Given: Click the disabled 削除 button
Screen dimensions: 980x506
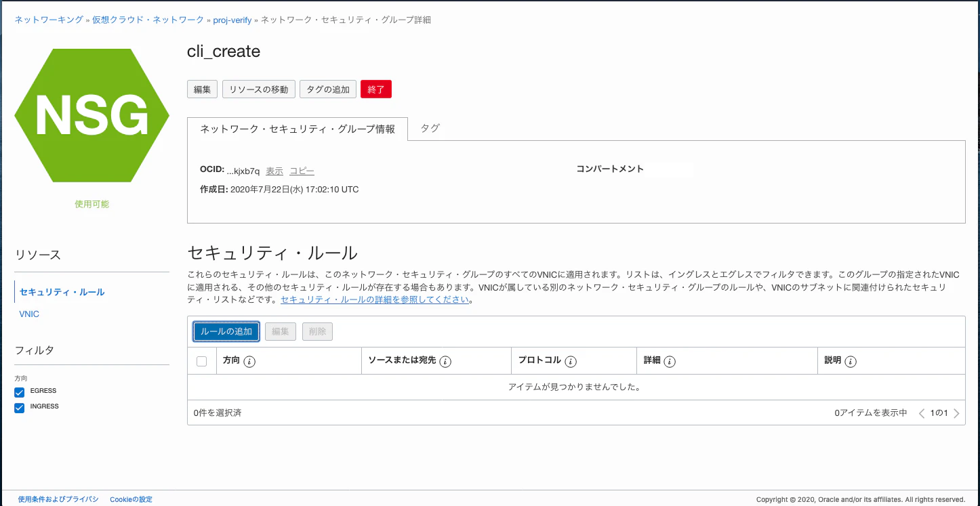Looking at the screenshot, I should [x=317, y=331].
